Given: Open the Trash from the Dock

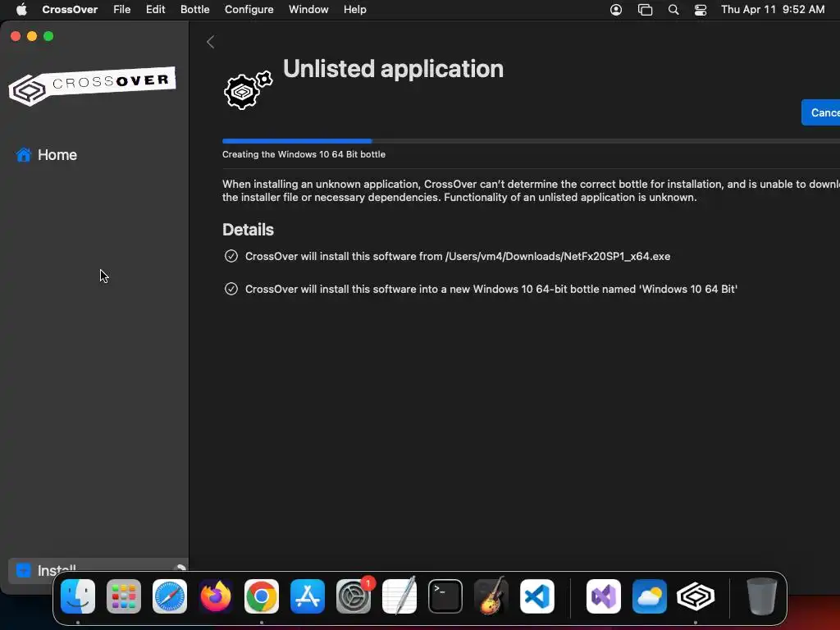Looking at the screenshot, I should 762,596.
